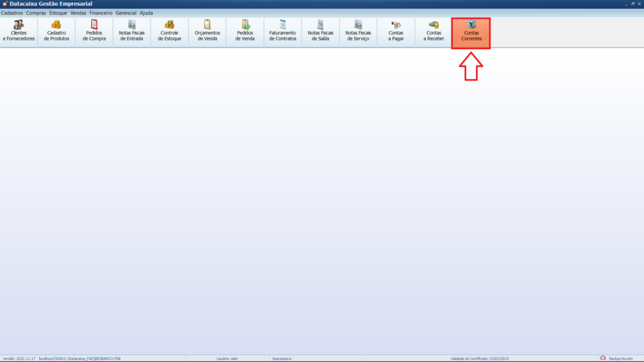This screenshot has height=362, width=644.
Task: Open Notas Fiscais de Serviço
Action: click(x=358, y=31)
